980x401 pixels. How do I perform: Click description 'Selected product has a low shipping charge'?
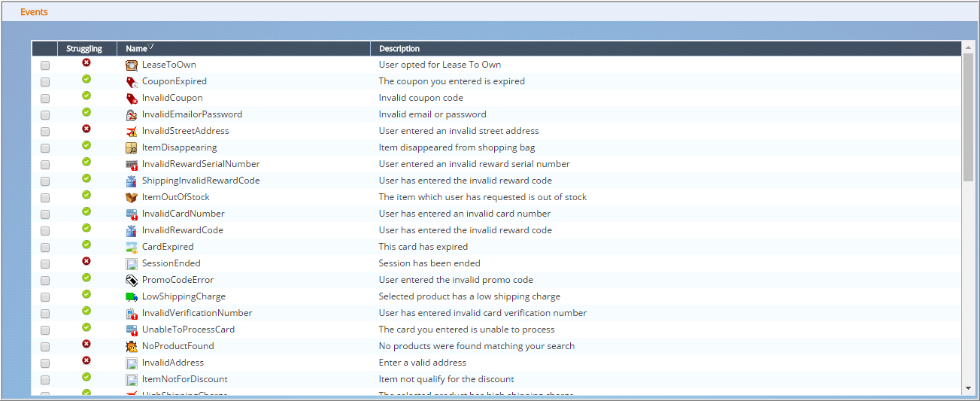point(469,296)
